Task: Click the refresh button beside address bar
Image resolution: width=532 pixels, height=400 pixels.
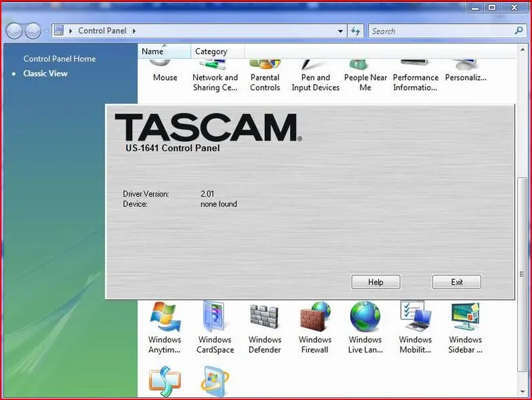Action: click(x=356, y=31)
